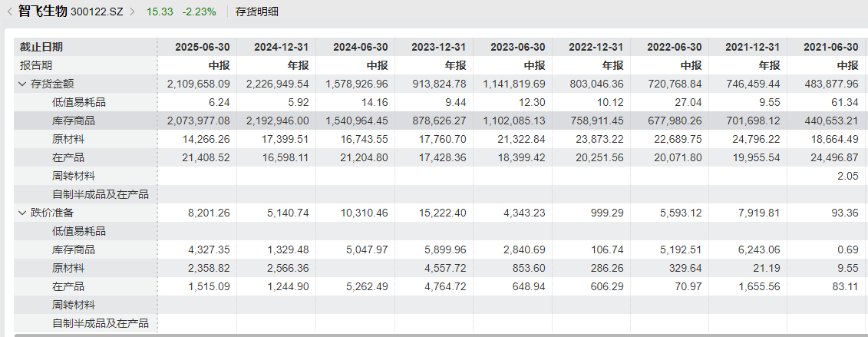868x337 pixels.
Task: Click the 周转材料 row under 存货金额
Action: [x=74, y=176]
